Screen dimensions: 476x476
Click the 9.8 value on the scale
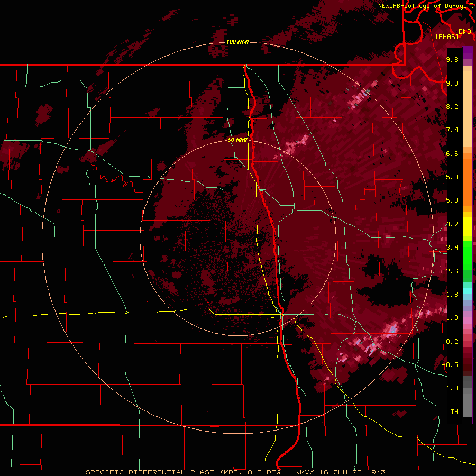pyautogui.click(x=452, y=59)
